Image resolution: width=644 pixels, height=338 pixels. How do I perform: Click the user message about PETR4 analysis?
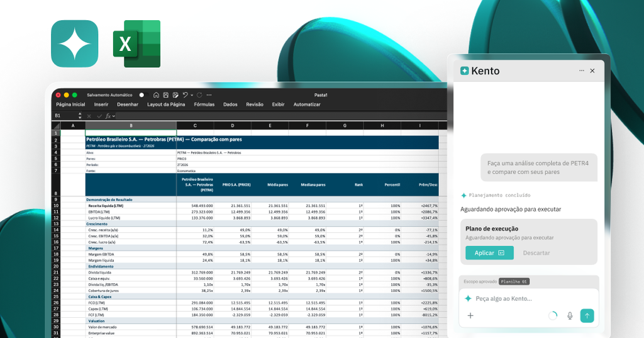pyautogui.click(x=539, y=167)
